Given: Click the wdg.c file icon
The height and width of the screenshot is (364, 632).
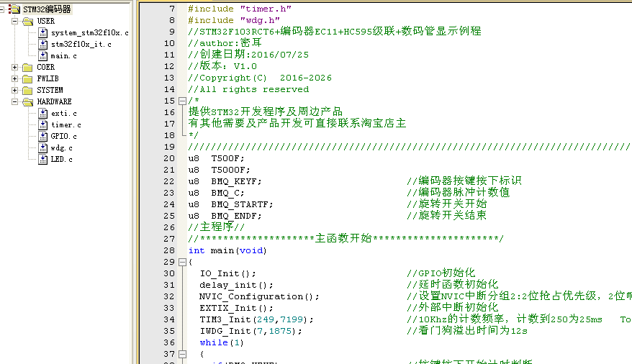Looking at the screenshot, I should tap(43, 148).
